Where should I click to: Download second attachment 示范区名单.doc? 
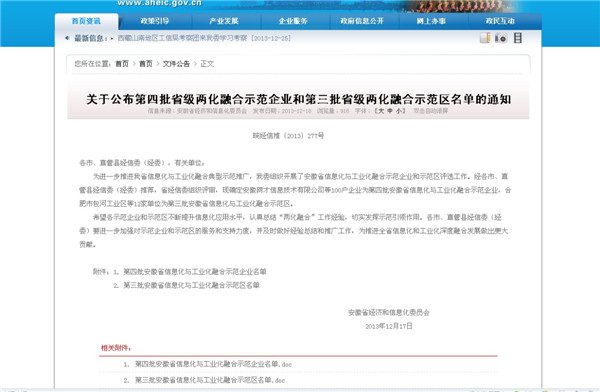pos(210,380)
